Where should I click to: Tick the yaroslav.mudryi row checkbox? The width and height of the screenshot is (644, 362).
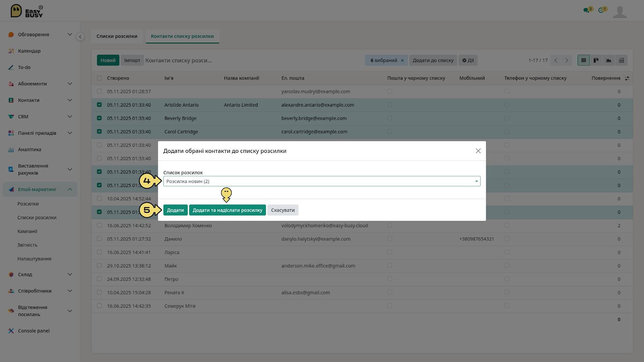tap(99, 91)
